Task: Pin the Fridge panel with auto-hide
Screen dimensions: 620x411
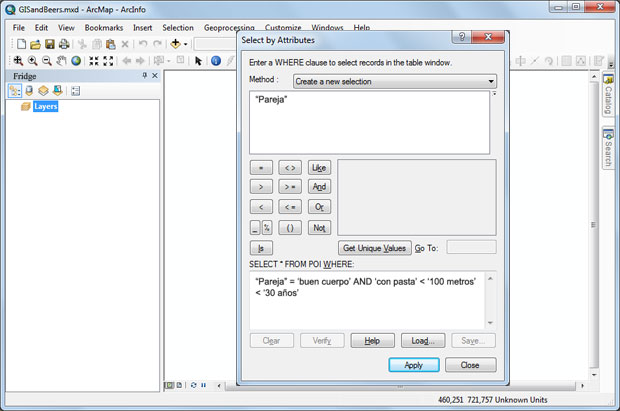Action: 144,75
